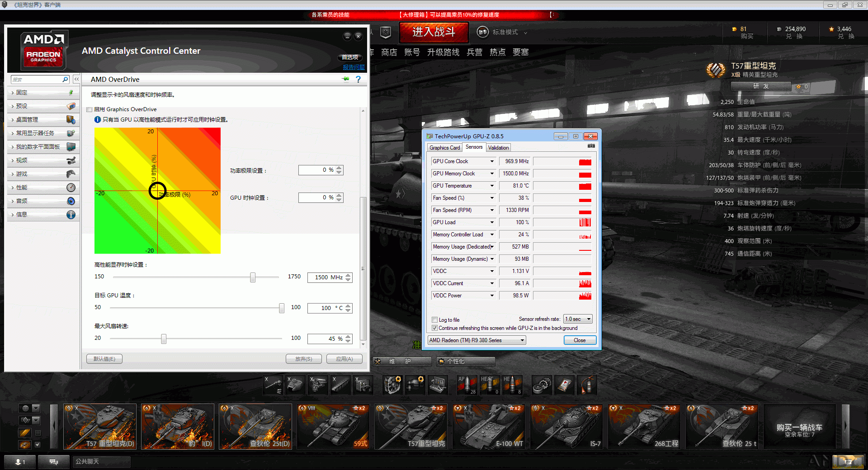This screenshot has height=470, width=868.
Task: Select the IS-7 tank thumbnail
Action: (x=566, y=426)
